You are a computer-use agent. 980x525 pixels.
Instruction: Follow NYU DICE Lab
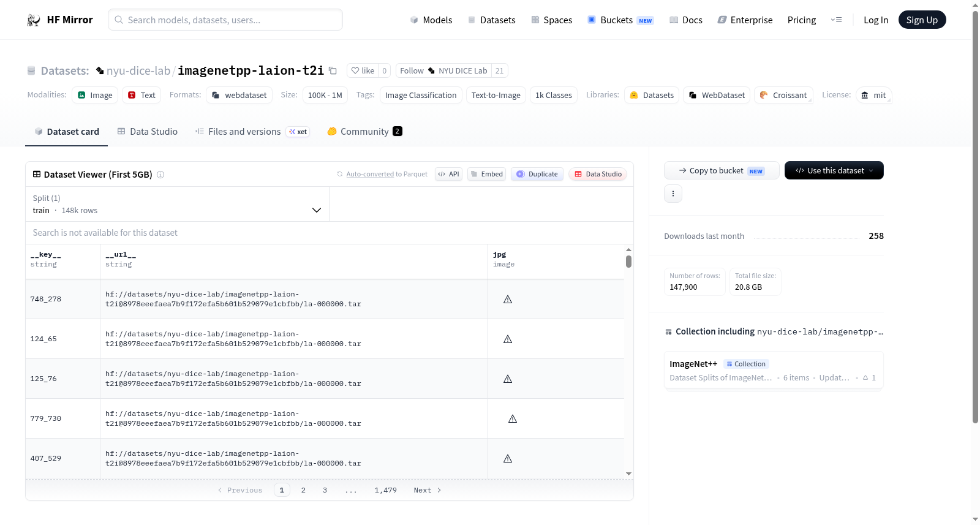pyautogui.click(x=443, y=71)
